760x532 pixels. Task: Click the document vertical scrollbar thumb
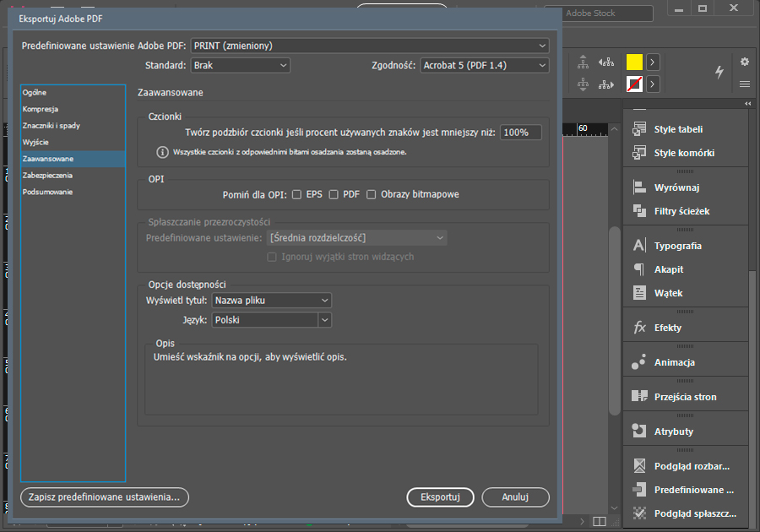click(x=615, y=321)
